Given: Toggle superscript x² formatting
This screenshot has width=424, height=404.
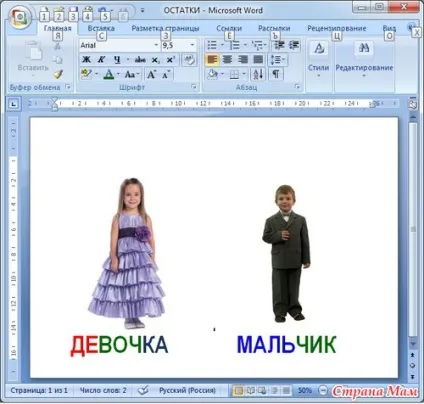Looking at the screenshot, I should pyautogui.click(x=170, y=60).
